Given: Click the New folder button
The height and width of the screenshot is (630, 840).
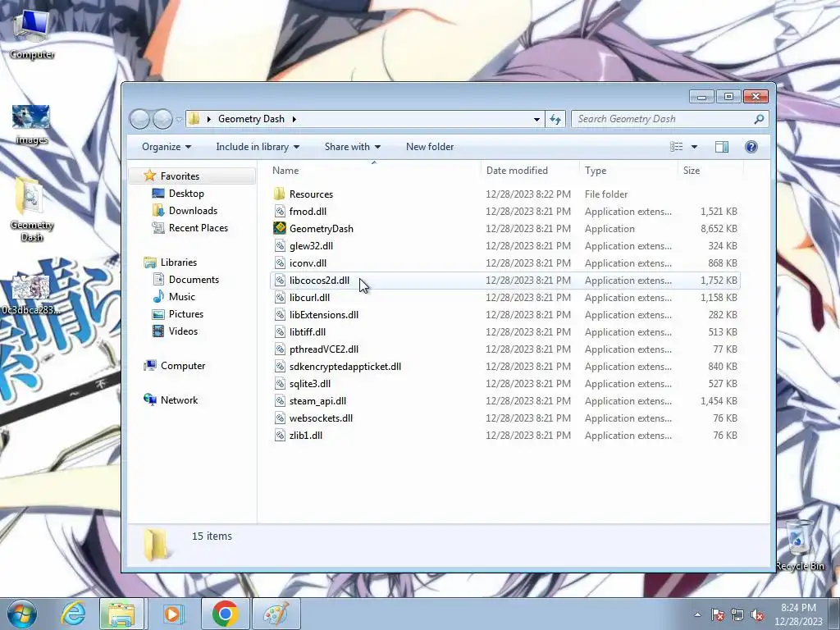Looking at the screenshot, I should (x=430, y=147).
